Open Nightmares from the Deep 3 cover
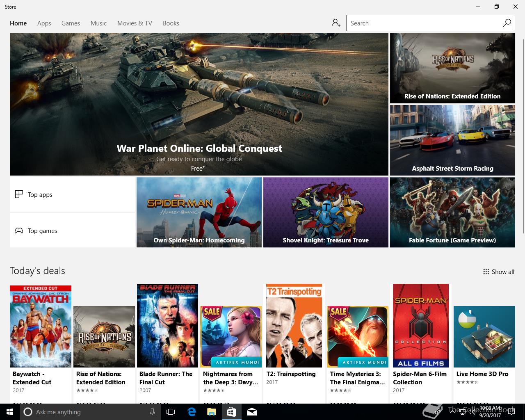Image resolution: width=525 pixels, height=420 pixels. tap(231, 337)
